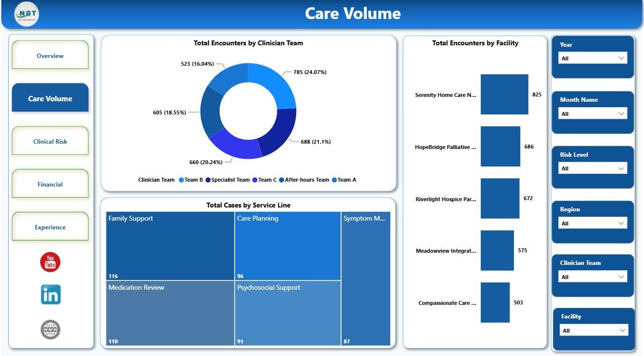Select the Compassionate Care bar

495,302
